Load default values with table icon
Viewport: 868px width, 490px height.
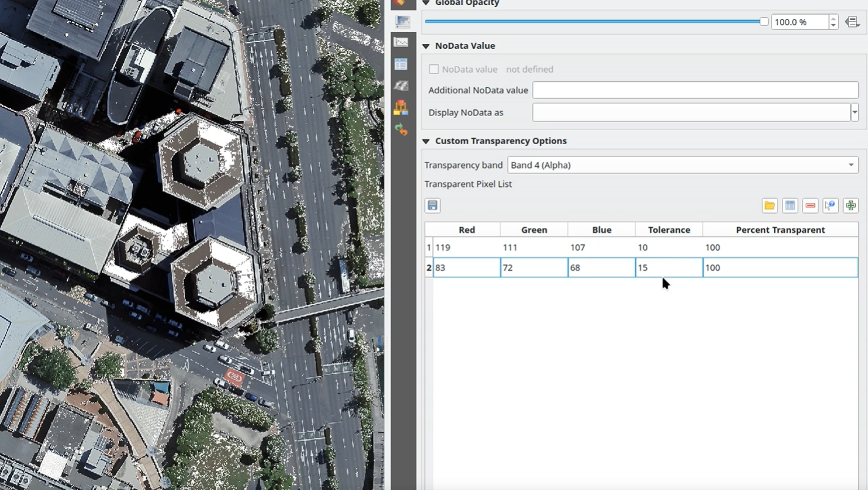[790, 206]
